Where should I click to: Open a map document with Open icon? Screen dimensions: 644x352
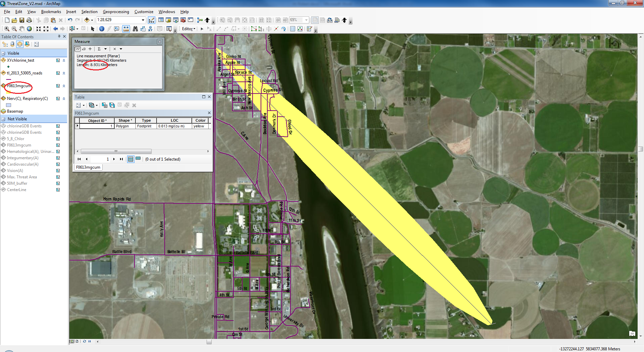(x=14, y=20)
